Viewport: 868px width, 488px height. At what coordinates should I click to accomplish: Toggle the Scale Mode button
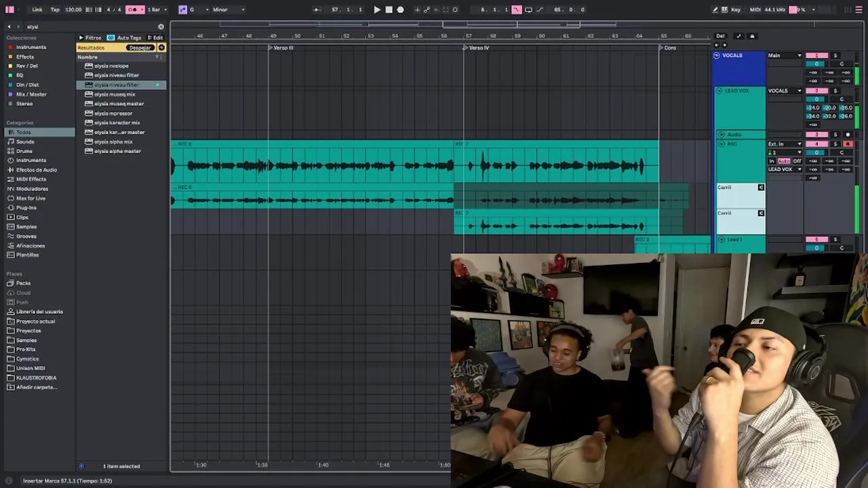[x=182, y=9]
